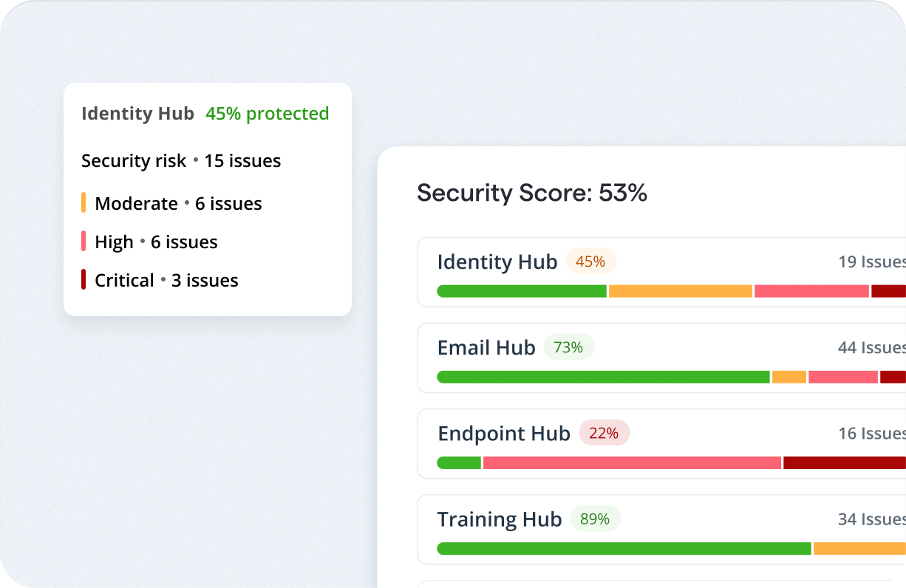Click orange segment of Training Hub bar
Image resolution: width=906 pixels, height=588 pixels.
[859, 548]
